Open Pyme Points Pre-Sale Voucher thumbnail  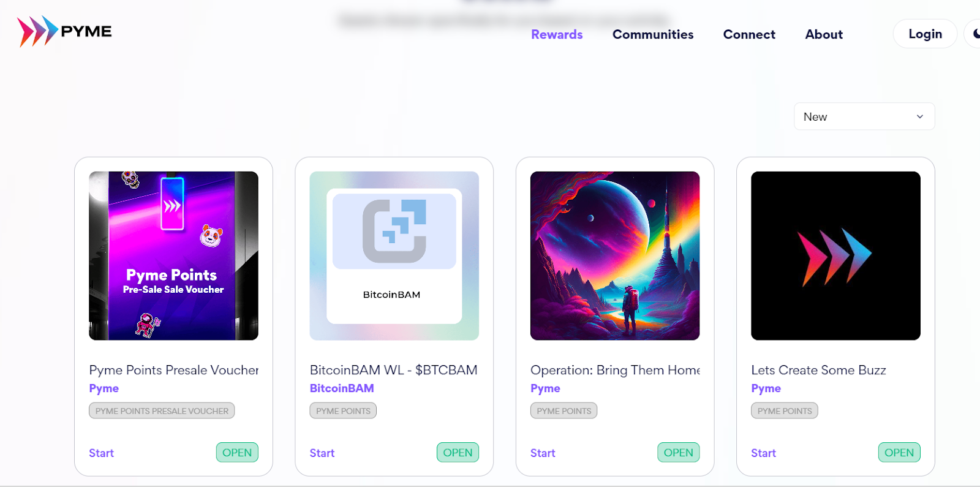tap(173, 255)
